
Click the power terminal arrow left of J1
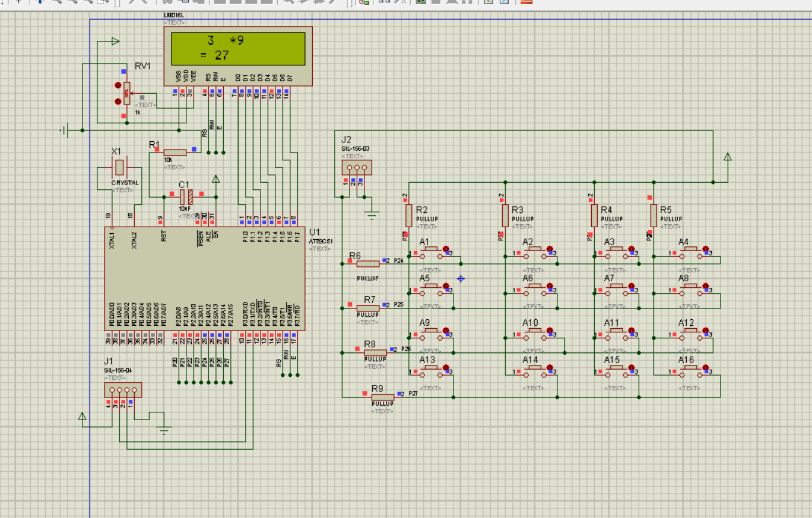(83, 417)
